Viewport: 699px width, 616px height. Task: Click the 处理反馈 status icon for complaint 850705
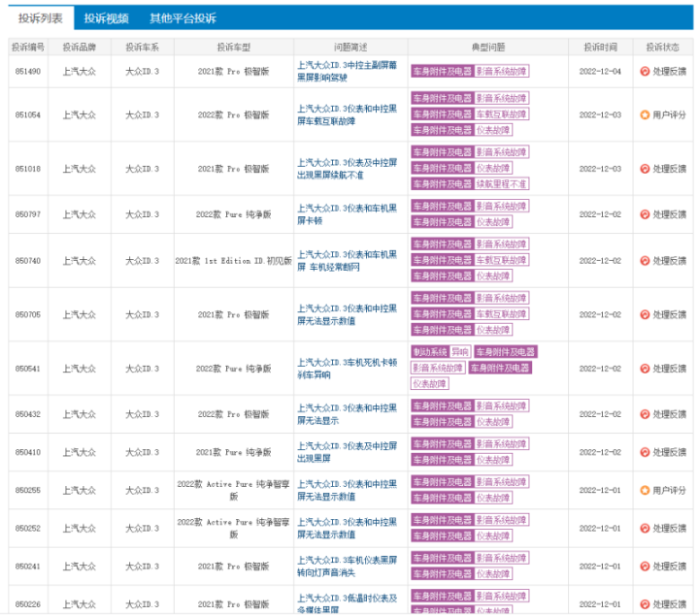tap(645, 314)
